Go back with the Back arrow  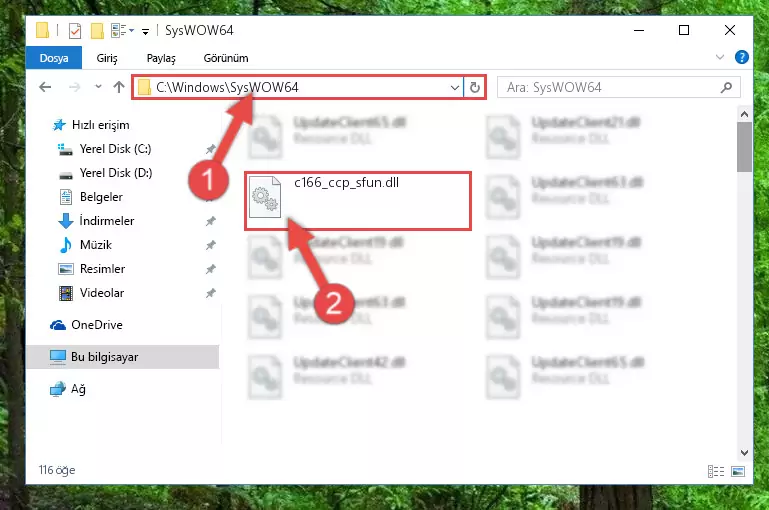pos(45,87)
